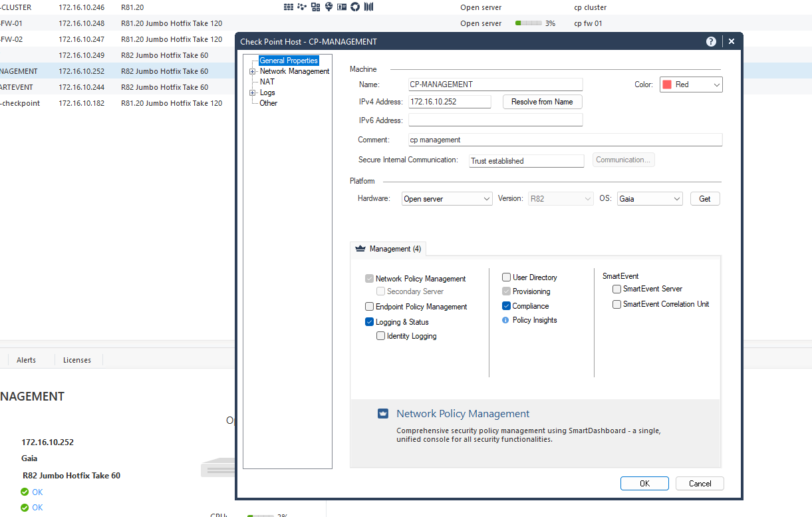This screenshot has width=812, height=517.
Task: Open Hardware dropdown showing Open server
Action: (x=447, y=199)
